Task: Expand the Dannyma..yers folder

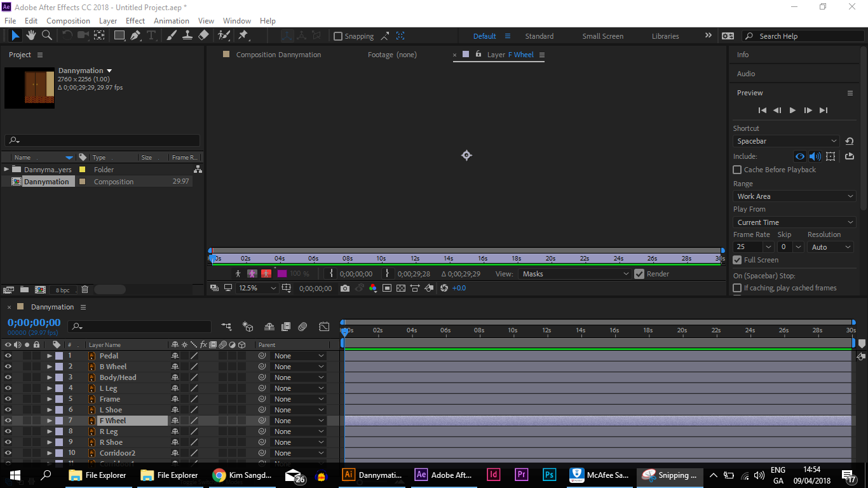Action: (x=6, y=169)
